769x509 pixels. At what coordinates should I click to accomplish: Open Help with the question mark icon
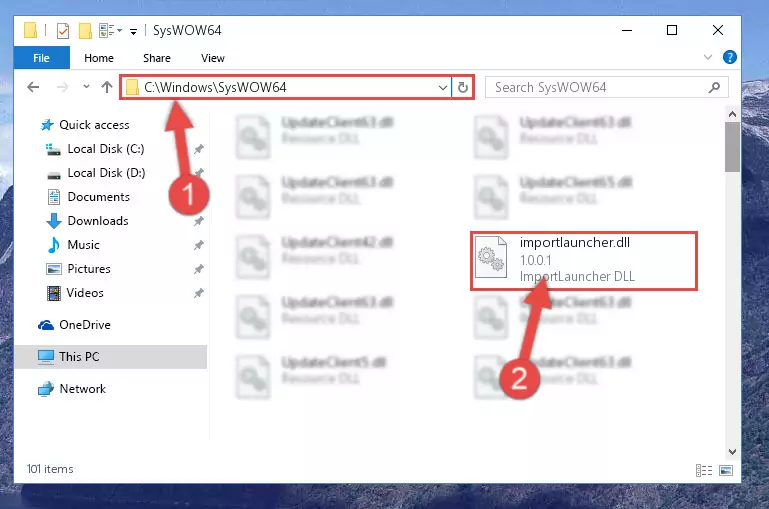pos(730,57)
